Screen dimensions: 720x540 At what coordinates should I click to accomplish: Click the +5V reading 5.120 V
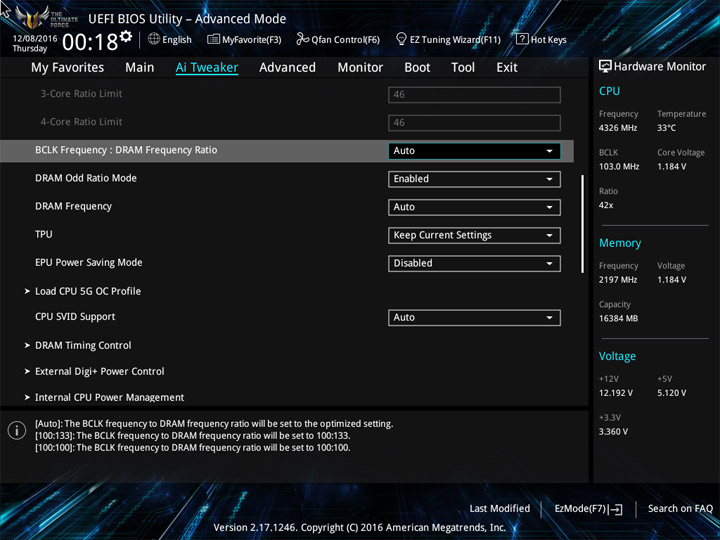coord(672,393)
